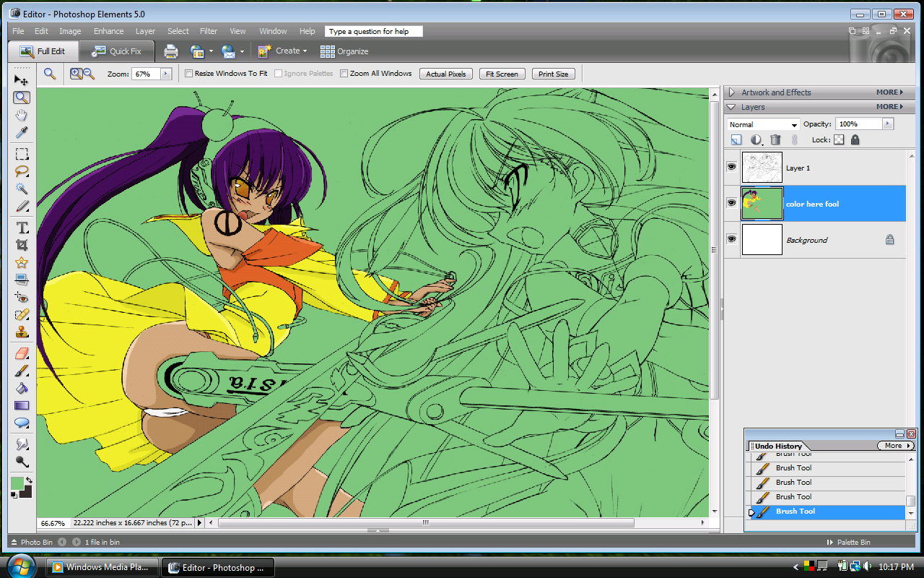Open the Enhance menu
This screenshot has width=924, height=578.
tap(108, 31)
